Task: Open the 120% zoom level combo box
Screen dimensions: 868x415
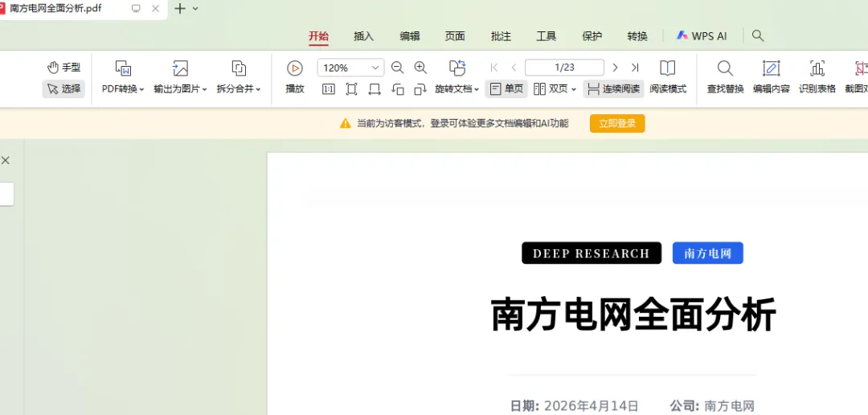Action: coord(350,68)
